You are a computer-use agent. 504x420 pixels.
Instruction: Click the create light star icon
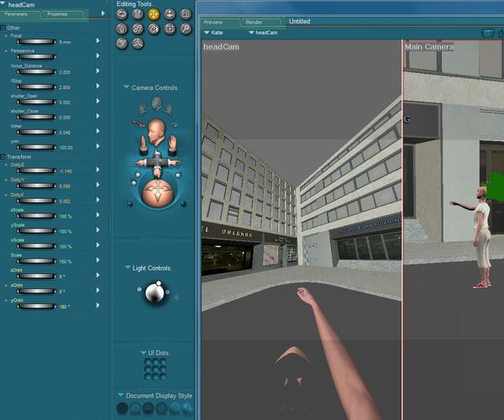176,298
